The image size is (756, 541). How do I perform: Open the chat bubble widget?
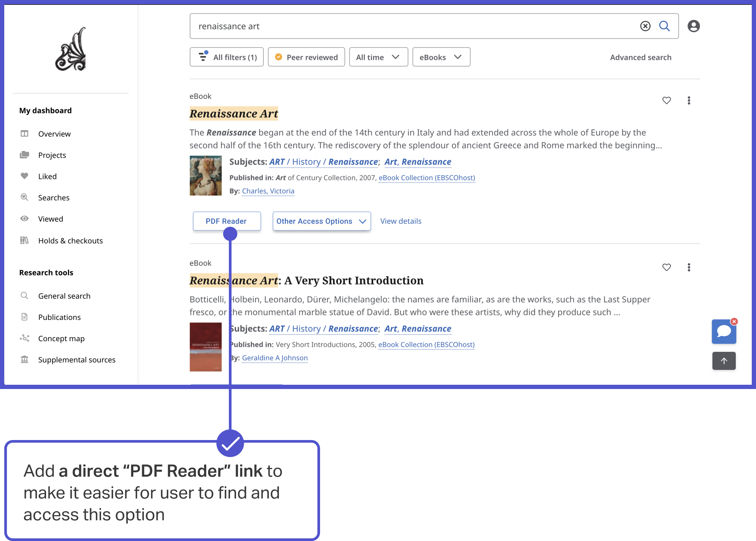point(724,332)
